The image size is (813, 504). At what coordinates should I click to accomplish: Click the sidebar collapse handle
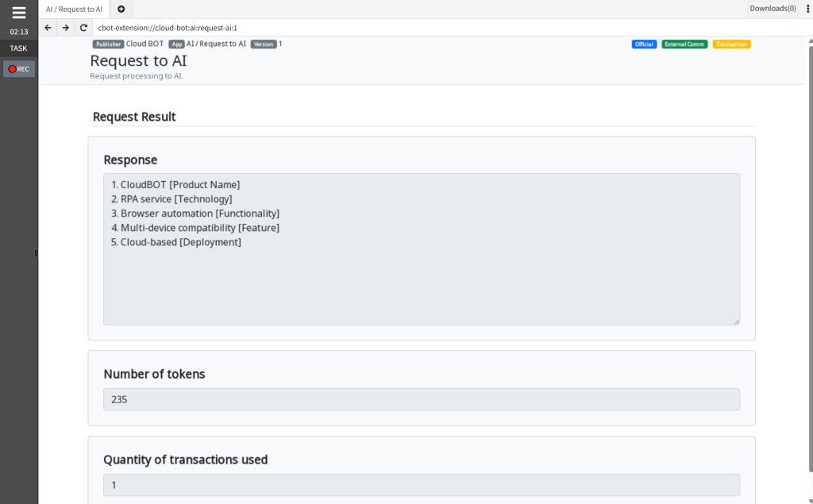pos(36,253)
